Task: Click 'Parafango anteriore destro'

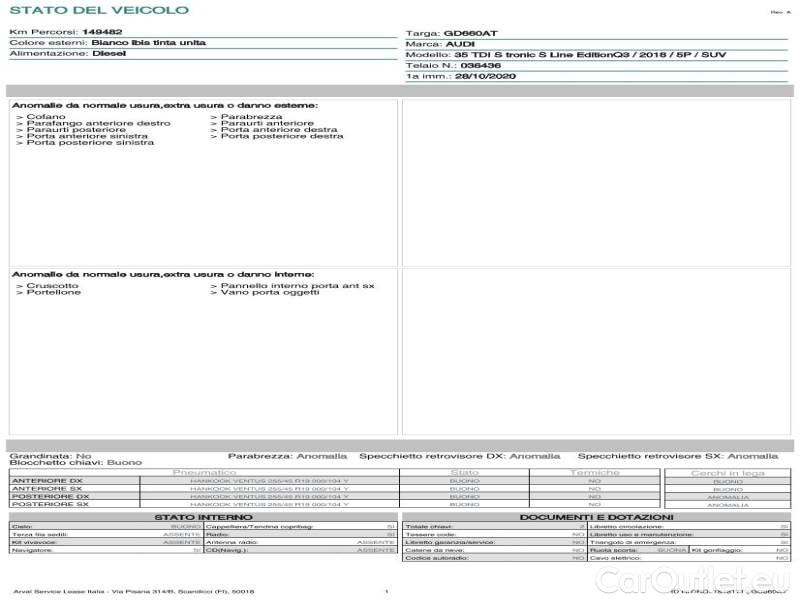Action: coord(98,123)
